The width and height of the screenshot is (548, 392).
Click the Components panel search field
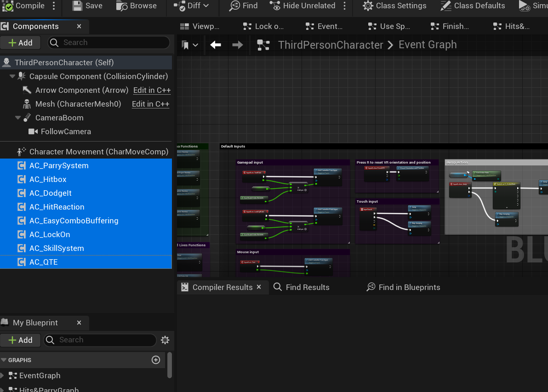[108, 42]
